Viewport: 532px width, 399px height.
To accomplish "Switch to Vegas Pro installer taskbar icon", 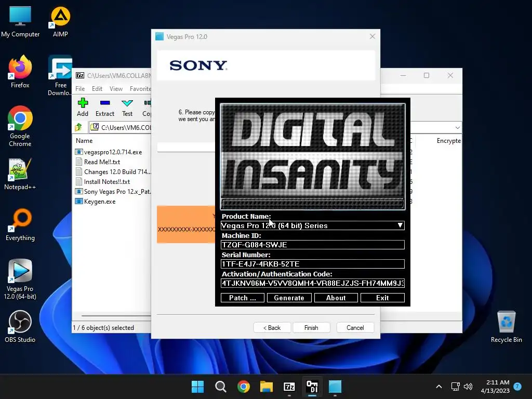I will pos(335,387).
